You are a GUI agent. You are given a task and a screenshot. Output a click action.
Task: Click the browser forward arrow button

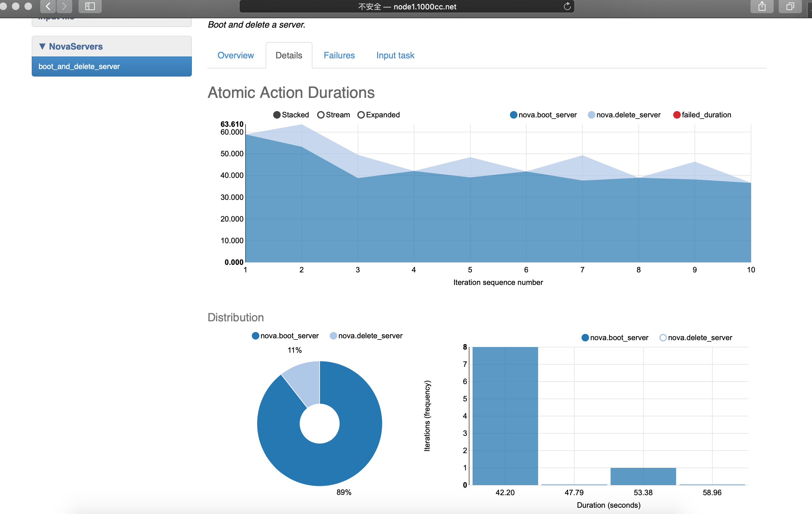pyautogui.click(x=64, y=6)
